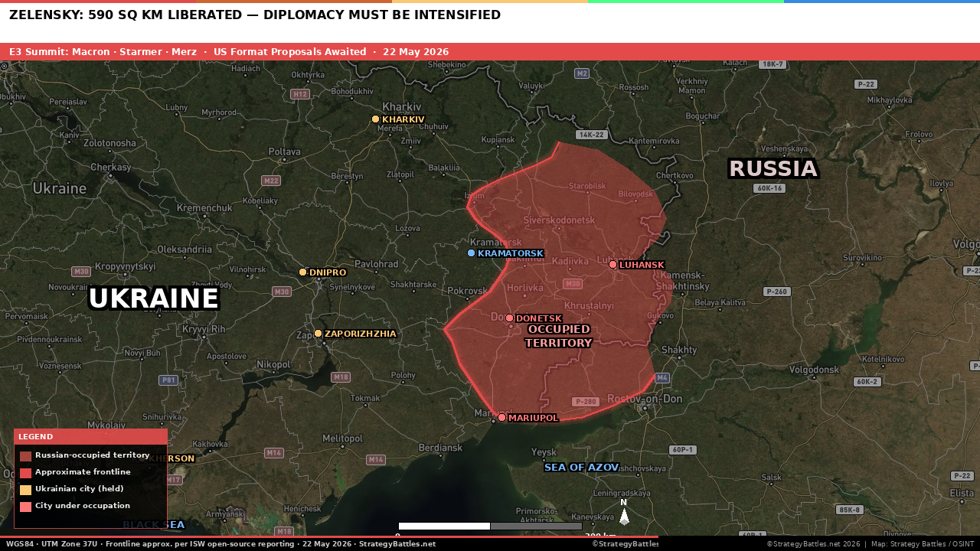Click the MARIUPOL city label text

point(534,419)
